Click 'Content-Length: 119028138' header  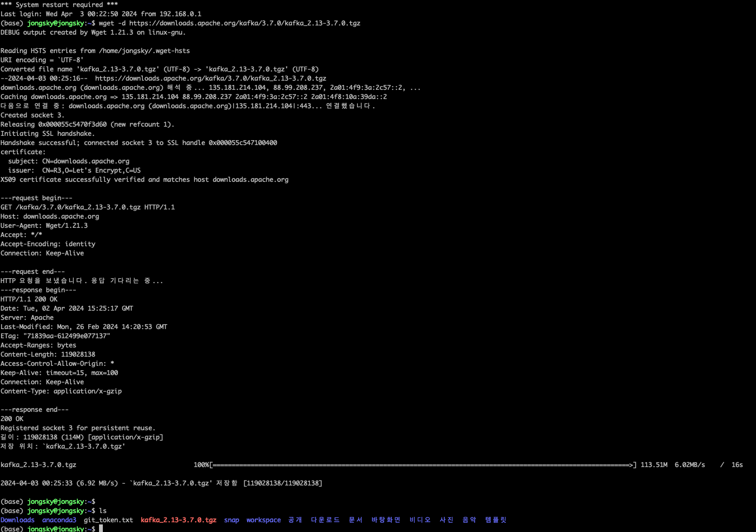[48, 354]
